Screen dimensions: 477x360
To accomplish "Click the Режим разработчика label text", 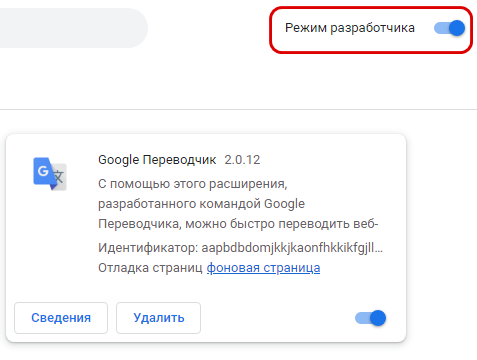I will [350, 28].
